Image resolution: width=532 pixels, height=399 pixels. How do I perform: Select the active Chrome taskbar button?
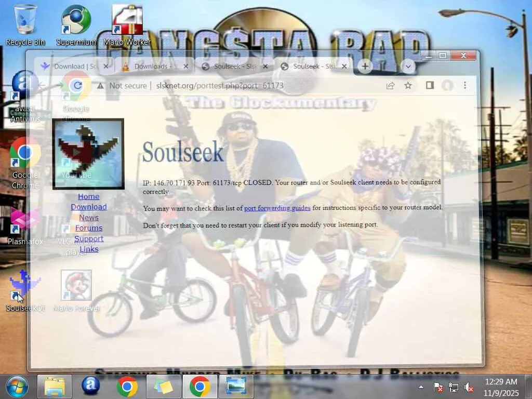click(199, 387)
